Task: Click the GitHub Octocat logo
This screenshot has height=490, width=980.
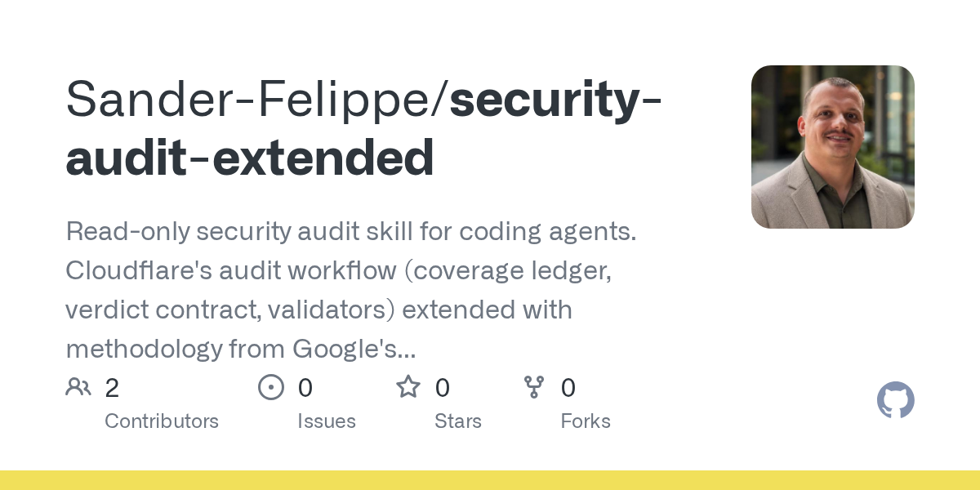Action: 896,400
